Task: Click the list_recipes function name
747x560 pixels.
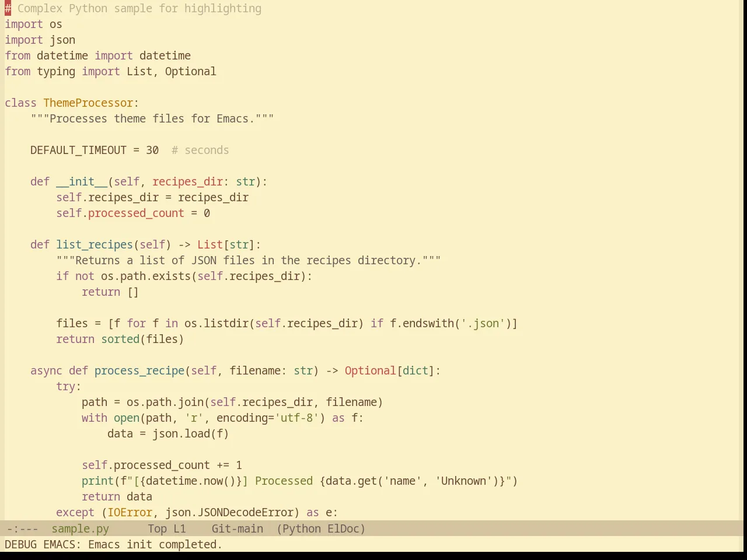Action: pyautogui.click(x=95, y=244)
